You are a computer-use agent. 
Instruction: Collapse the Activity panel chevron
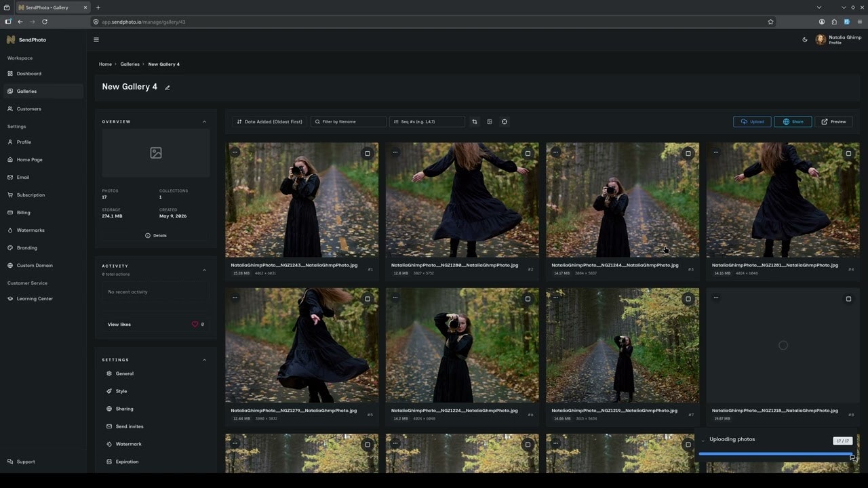204,270
